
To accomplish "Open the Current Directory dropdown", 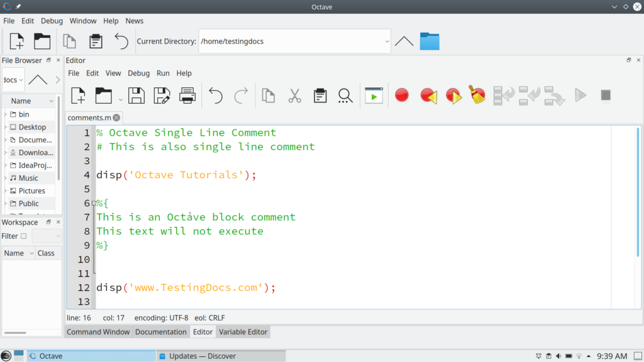I will click(x=386, y=41).
